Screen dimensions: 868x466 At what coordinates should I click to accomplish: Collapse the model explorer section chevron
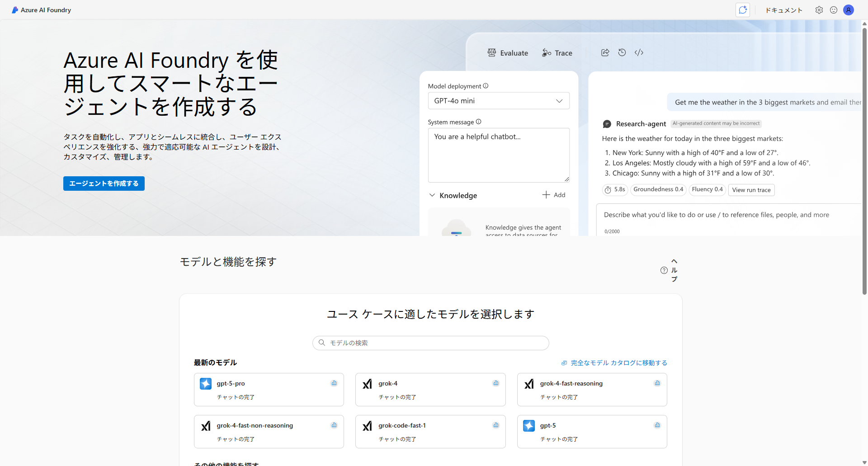pos(674,261)
